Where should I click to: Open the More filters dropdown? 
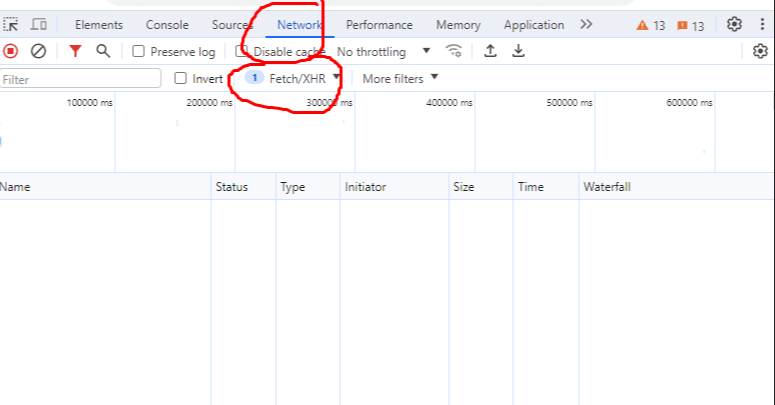tap(400, 78)
